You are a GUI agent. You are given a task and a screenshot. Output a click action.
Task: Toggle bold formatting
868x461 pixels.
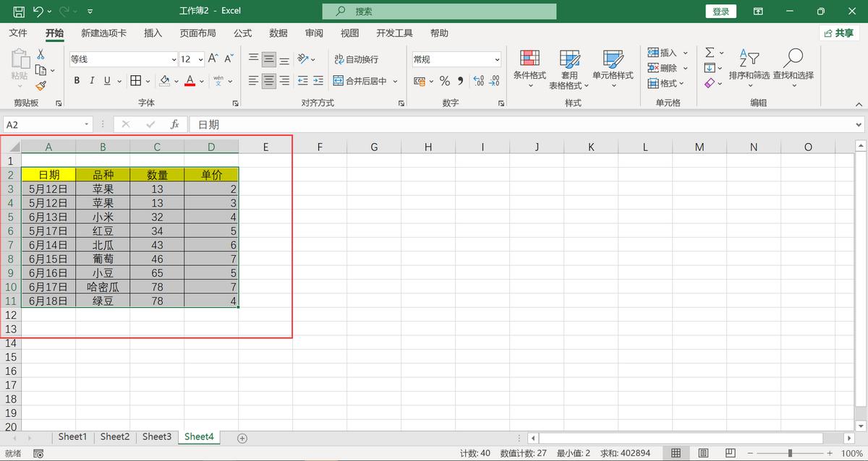coord(77,81)
